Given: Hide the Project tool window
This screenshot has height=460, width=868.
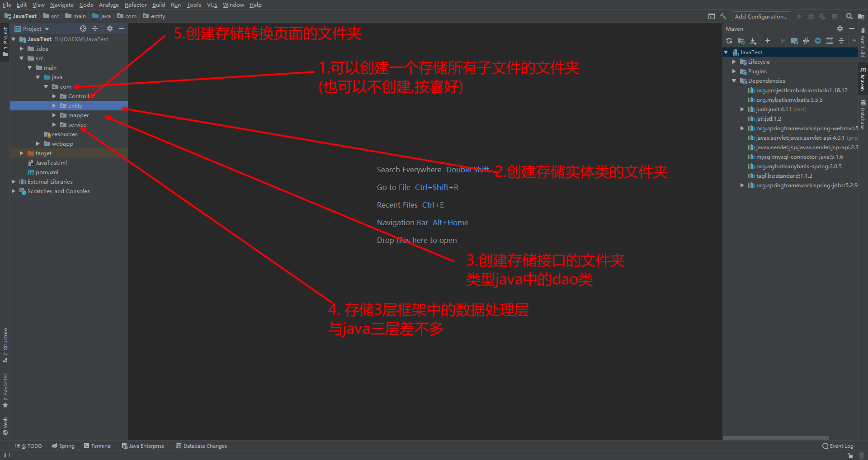Looking at the screenshot, I should pyautogui.click(x=122, y=28).
